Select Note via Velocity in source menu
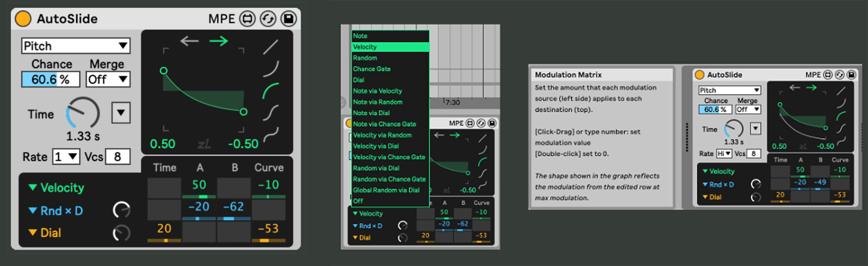Image resolution: width=868 pixels, height=266 pixels. 391,91
